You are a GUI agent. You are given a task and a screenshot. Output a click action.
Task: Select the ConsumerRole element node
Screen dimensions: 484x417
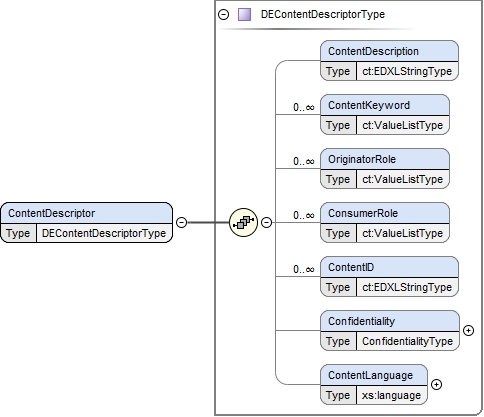click(385, 222)
